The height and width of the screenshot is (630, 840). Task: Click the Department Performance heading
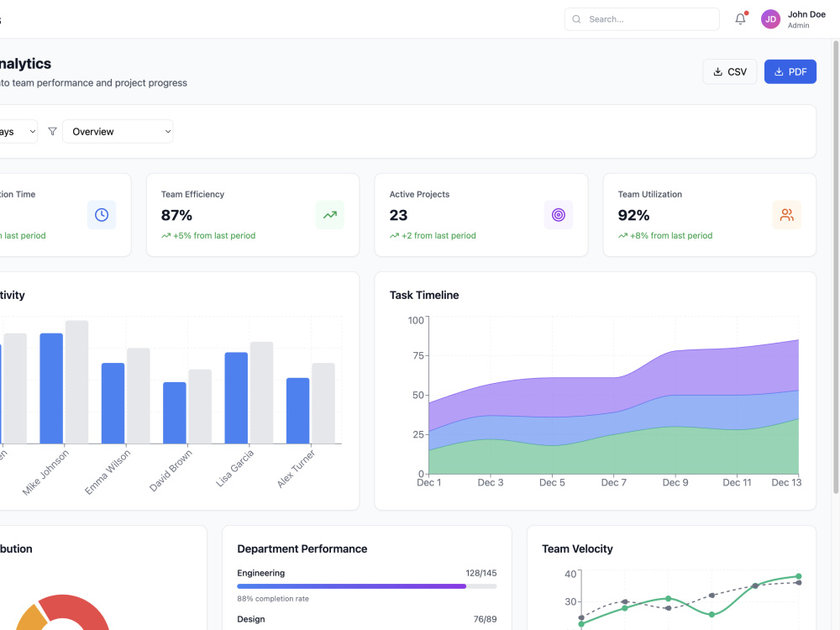[x=302, y=549]
